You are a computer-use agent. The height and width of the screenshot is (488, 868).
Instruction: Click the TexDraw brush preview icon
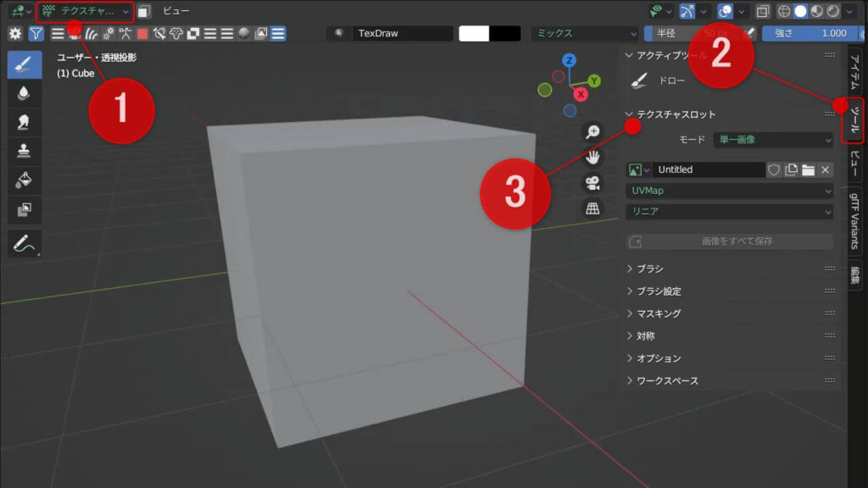click(x=339, y=33)
